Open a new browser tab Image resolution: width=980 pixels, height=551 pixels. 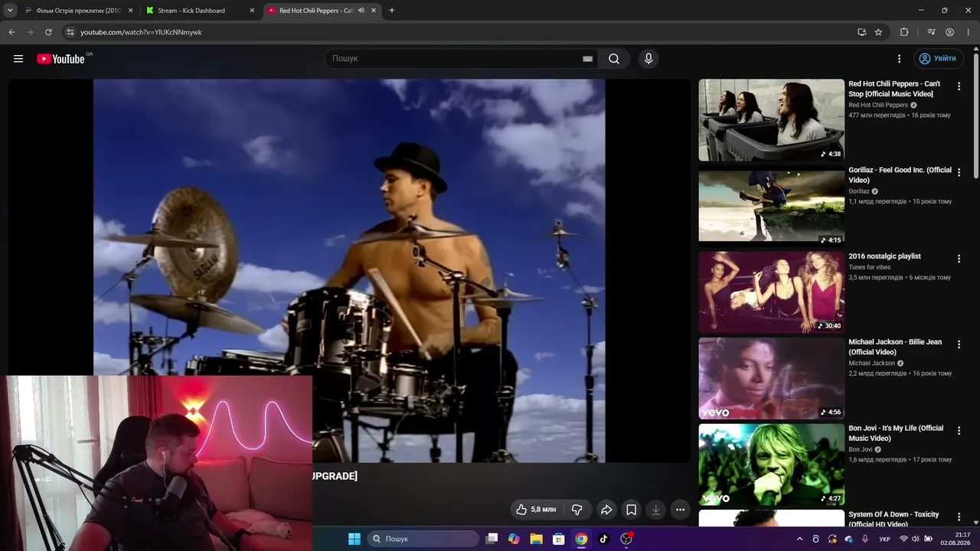(392, 11)
